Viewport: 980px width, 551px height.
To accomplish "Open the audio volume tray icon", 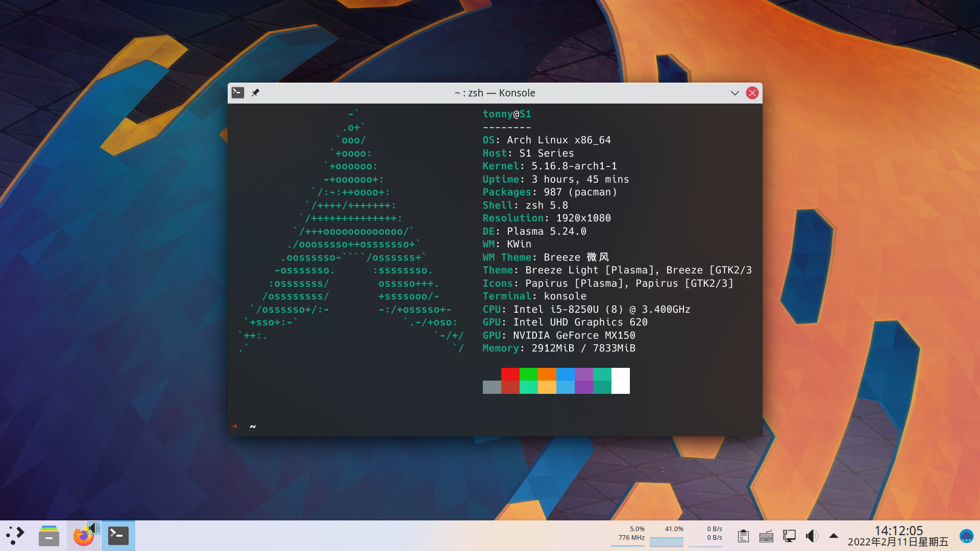I will click(x=812, y=536).
